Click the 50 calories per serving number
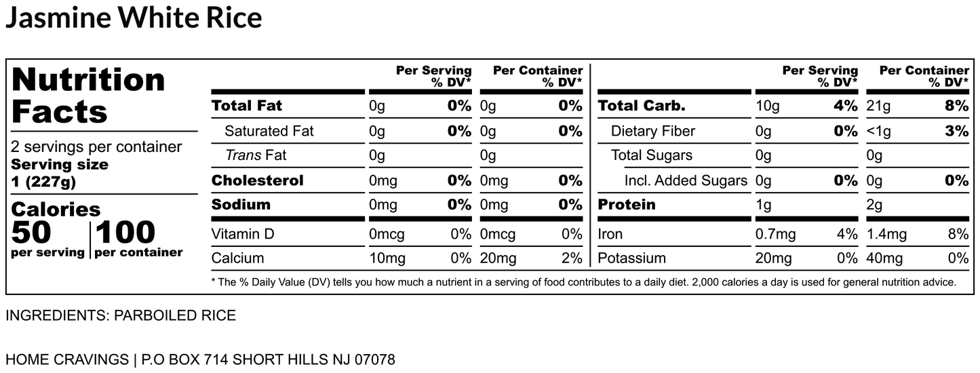Image resolution: width=980 pixels, height=373 pixels. (x=31, y=233)
